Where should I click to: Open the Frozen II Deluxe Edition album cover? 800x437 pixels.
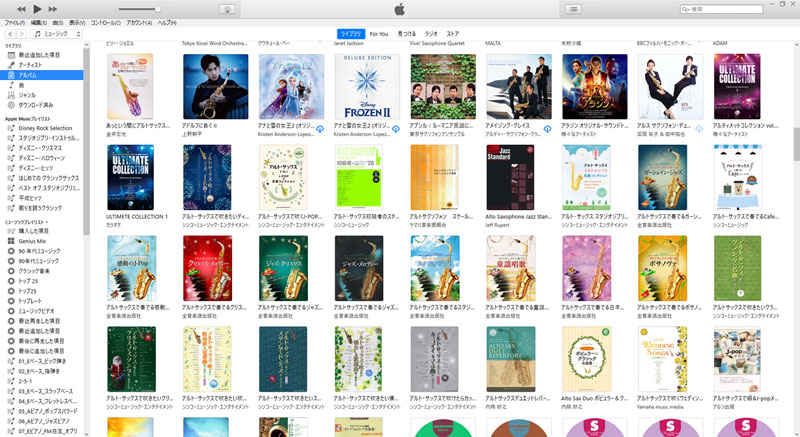pos(367,87)
